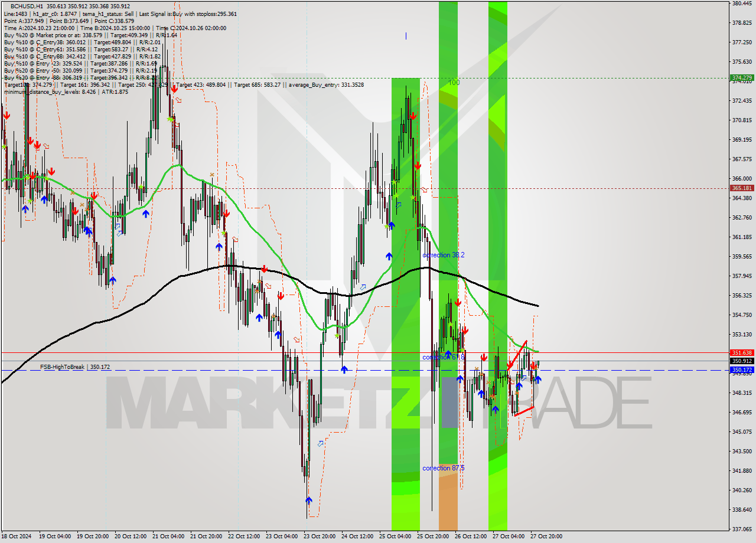Click the 359.565 price axis label
The height and width of the screenshot is (543, 756).
(741, 257)
